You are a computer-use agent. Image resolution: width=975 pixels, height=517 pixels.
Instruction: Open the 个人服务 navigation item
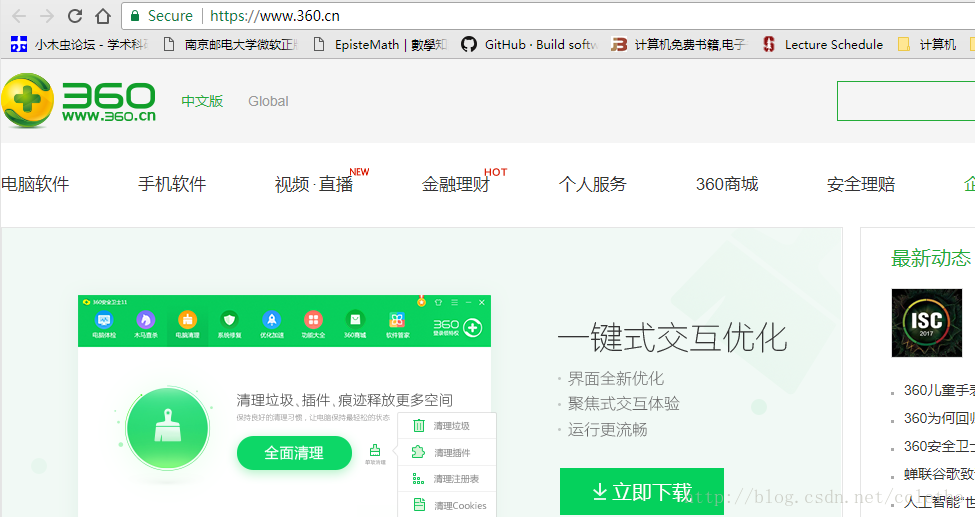coord(593,184)
